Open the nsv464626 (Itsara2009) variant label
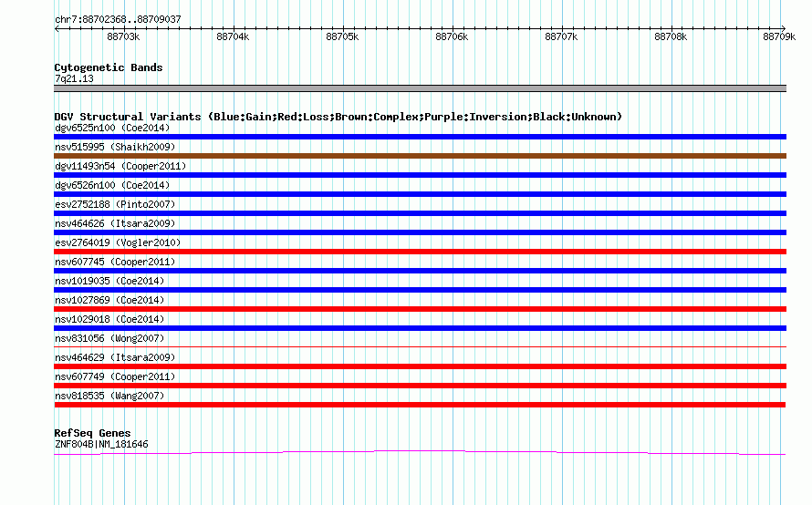The image size is (812, 505). (115, 223)
